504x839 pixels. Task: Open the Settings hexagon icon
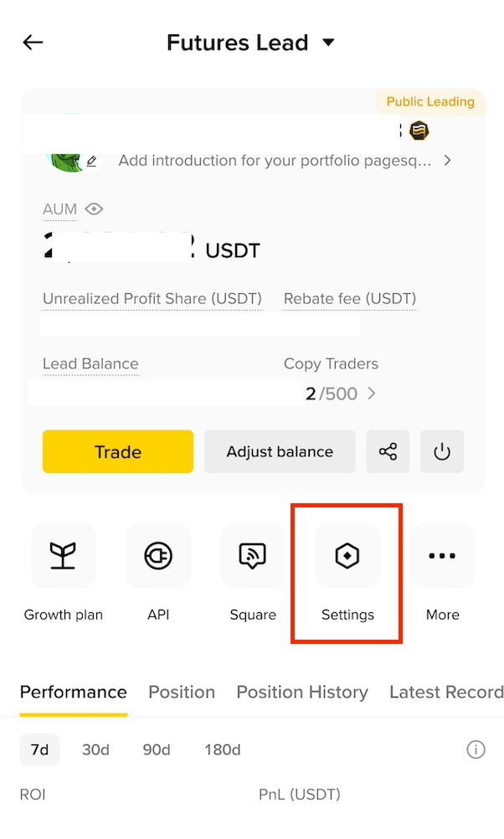(x=347, y=555)
